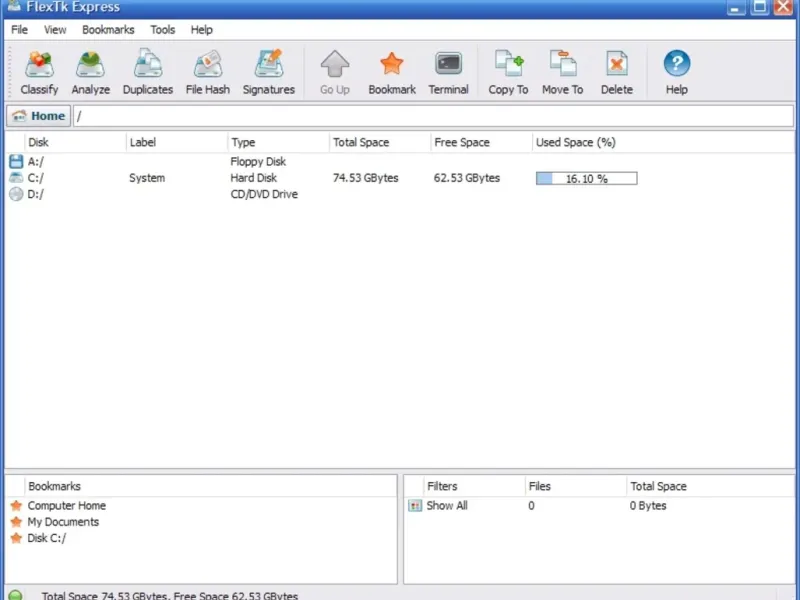Click the FlexTk Express title bar icon

pos(14,6)
